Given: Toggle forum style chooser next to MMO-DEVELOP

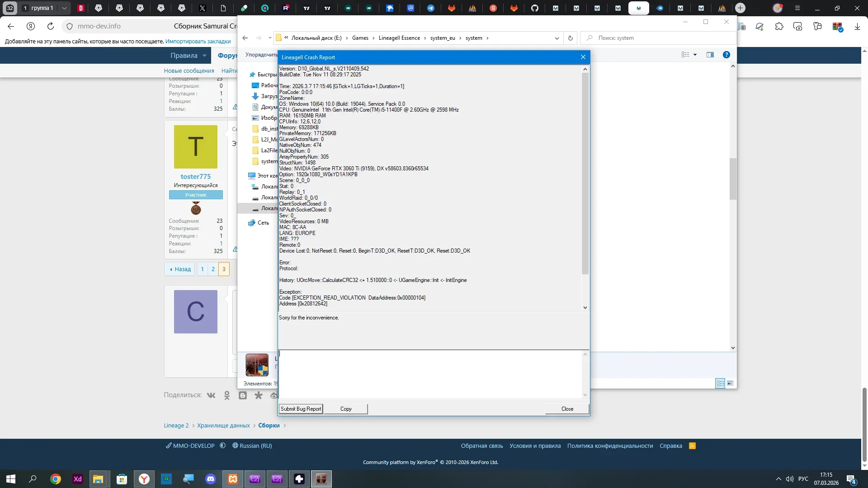Looking at the screenshot, I should [x=223, y=446].
